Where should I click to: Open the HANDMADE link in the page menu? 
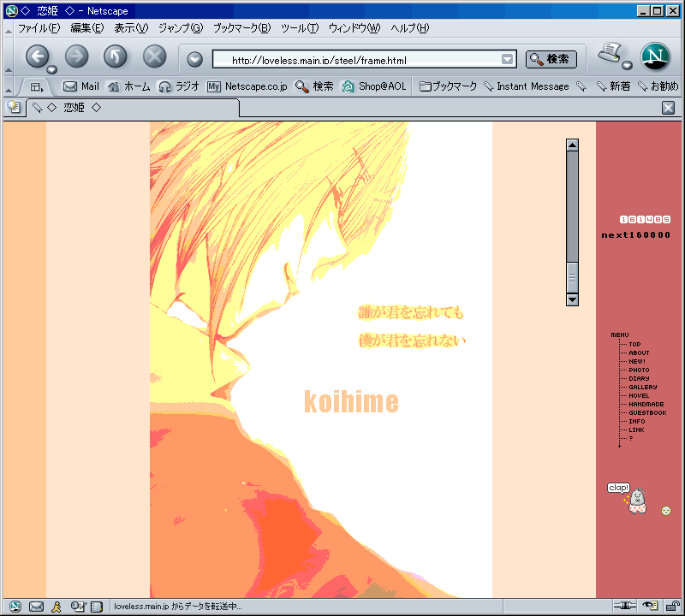click(x=646, y=405)
